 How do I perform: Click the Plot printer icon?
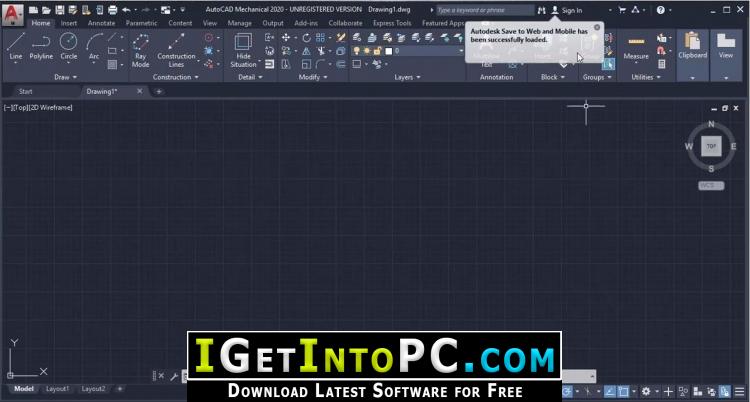(x=112, y=10)
